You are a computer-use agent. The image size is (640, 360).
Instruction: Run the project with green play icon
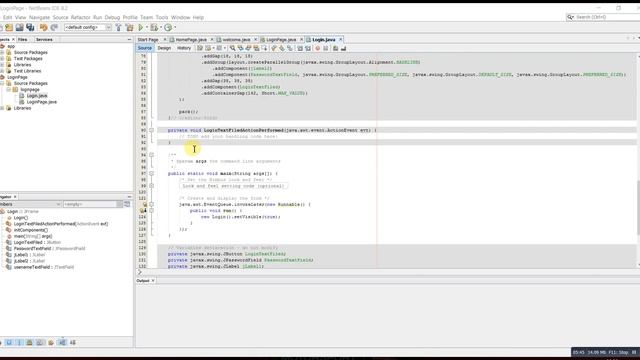pyautogui.click(x=140, y=27)
